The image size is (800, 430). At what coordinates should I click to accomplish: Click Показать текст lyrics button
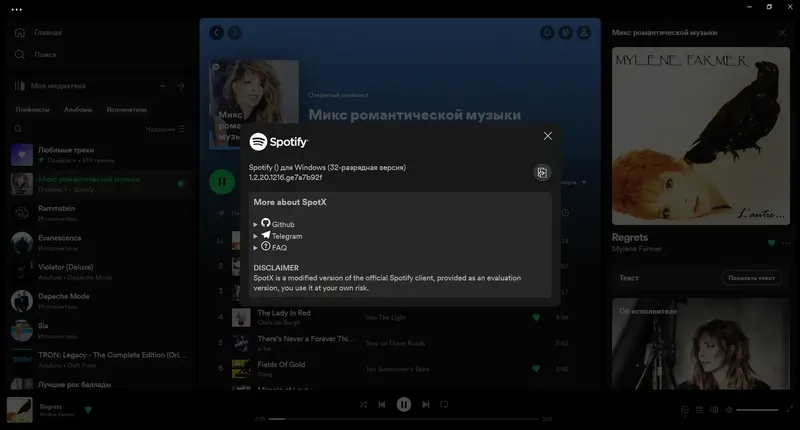pos(751,278)
